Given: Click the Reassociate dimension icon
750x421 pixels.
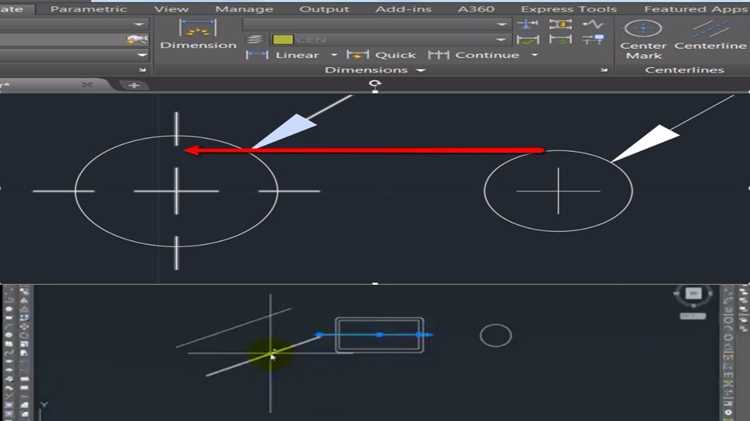Looking at the screenshot, I should (593, 40).
